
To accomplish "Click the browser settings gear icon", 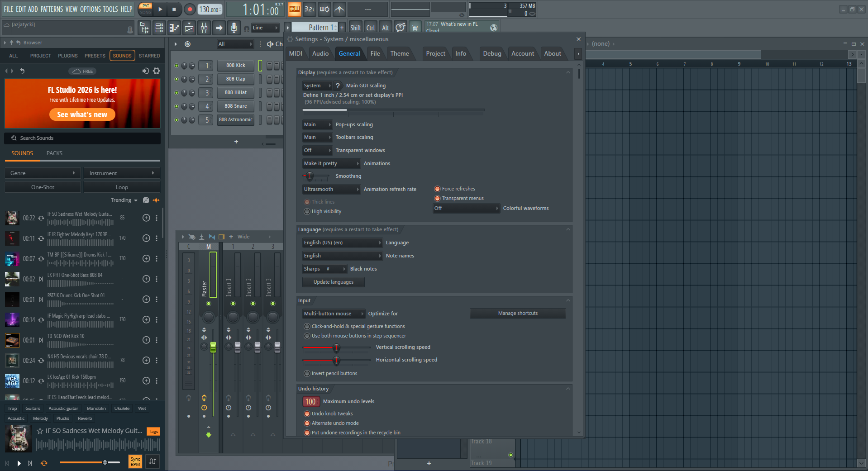I will 157,71.
